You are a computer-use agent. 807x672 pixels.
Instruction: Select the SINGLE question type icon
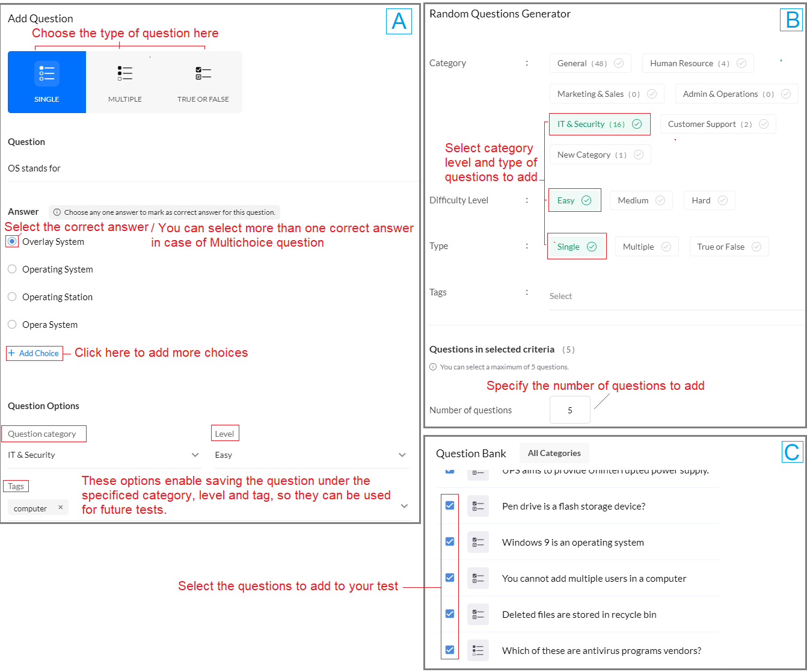tap(46, 81)
